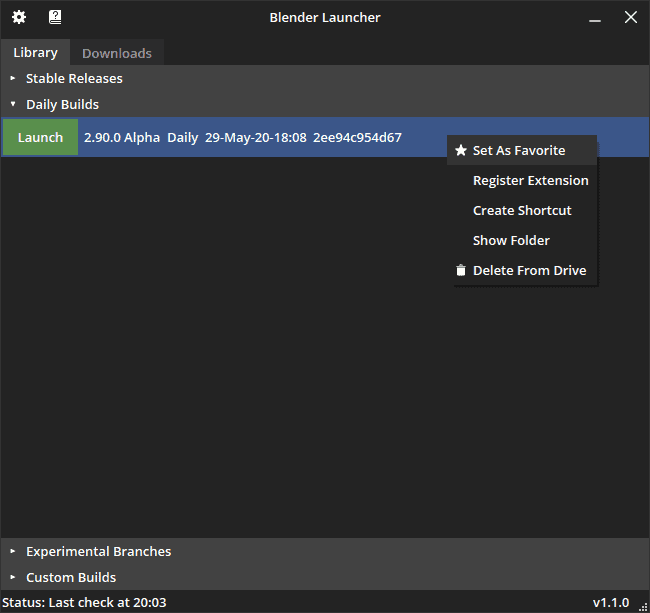Open the documentation book icon
The width and height of the screenshot is (650, 613).
(x=55, y=17)
